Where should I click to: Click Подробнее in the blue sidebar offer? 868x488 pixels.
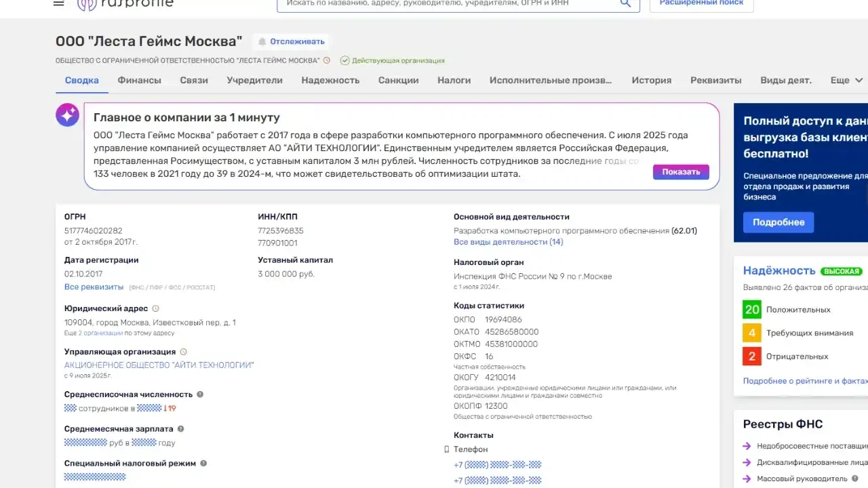[778, 222]
